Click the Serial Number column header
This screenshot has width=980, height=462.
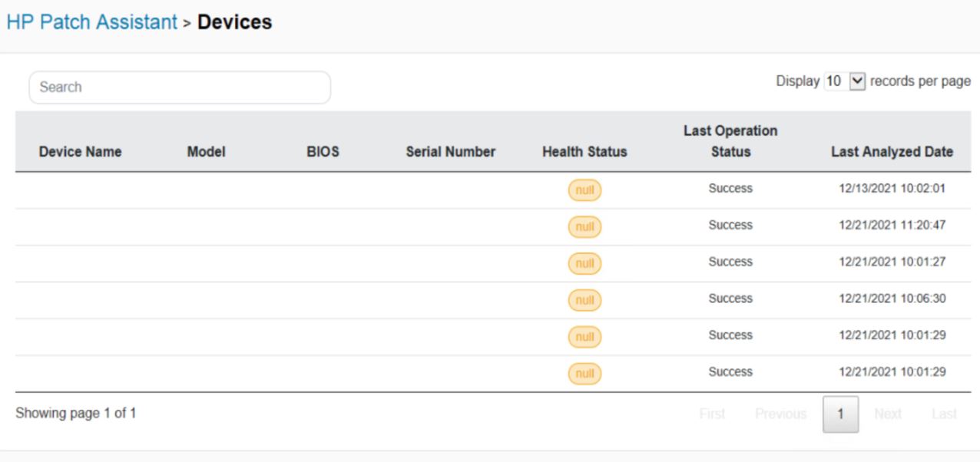tap(450, 151)
